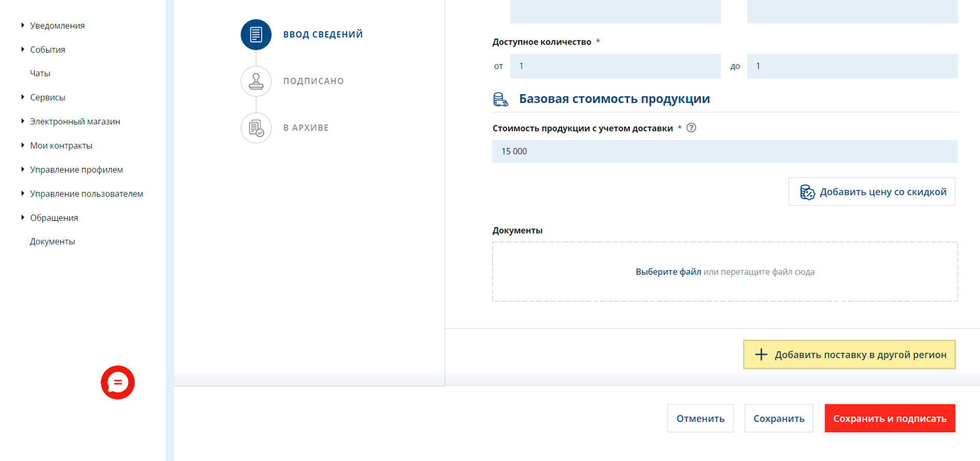Open Мои контракты in the sidebar

61,146
